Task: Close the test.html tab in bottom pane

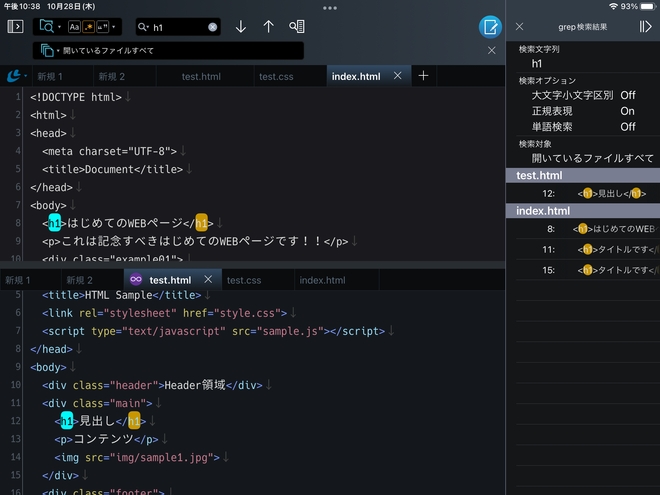Action: click(208, 279)
